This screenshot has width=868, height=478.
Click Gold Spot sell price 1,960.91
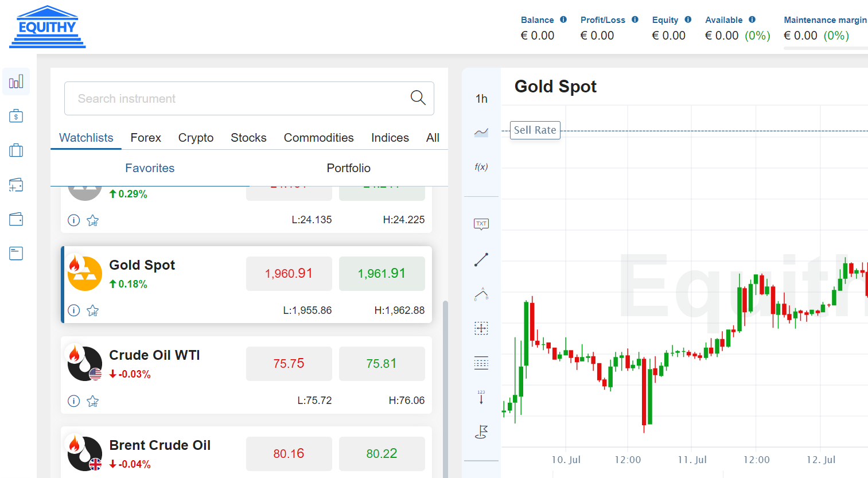(289, 274)
